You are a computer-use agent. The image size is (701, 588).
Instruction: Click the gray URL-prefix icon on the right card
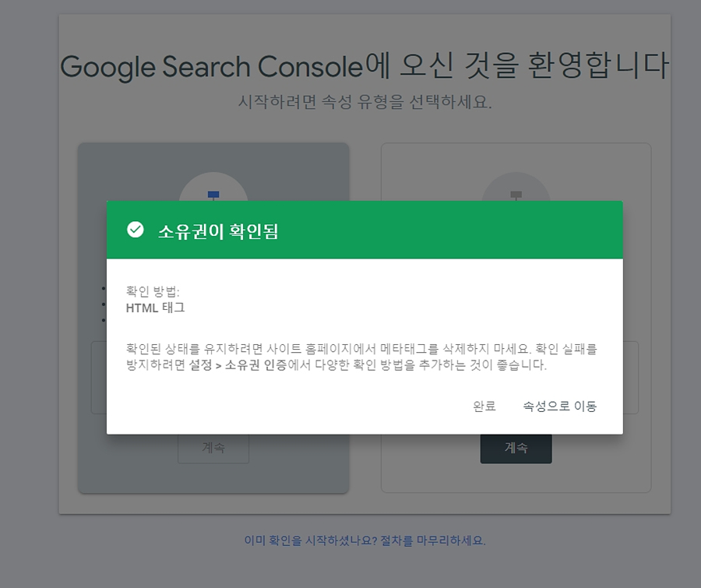(x=516, y=195)
